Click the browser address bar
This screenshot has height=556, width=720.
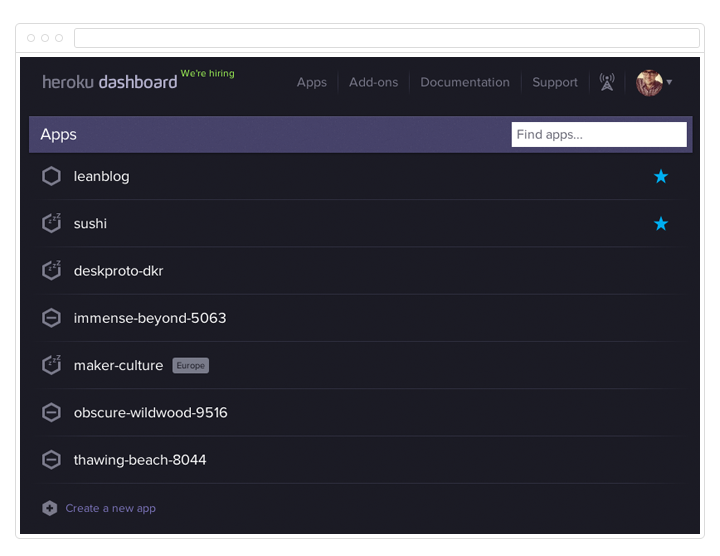coord(387,38)
